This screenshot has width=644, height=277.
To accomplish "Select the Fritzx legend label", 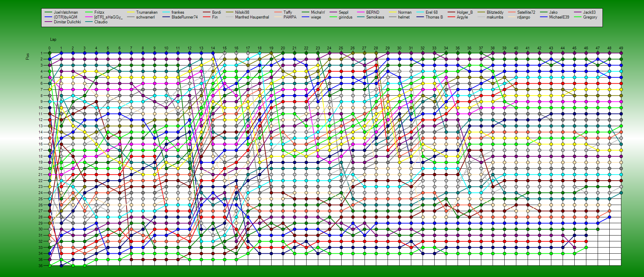I will pos(99,12).
